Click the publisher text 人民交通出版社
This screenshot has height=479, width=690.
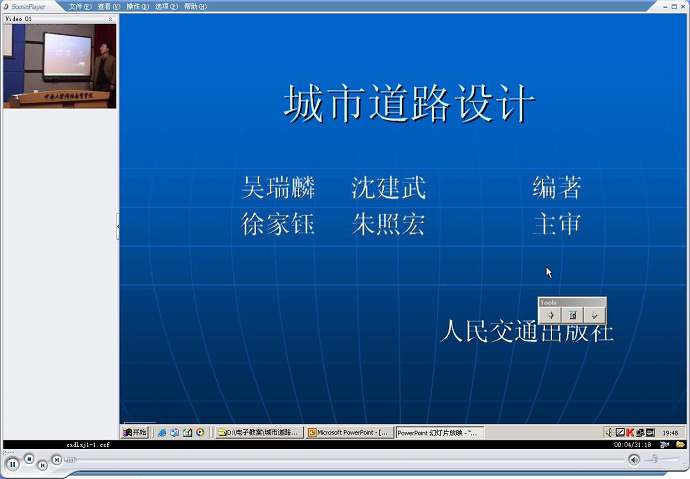coord(527,331)
